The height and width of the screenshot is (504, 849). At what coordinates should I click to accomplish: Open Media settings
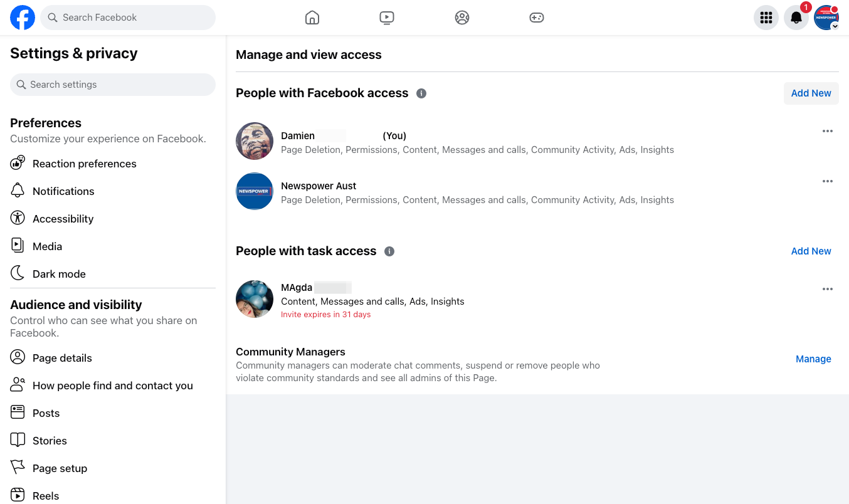point(113,246)
